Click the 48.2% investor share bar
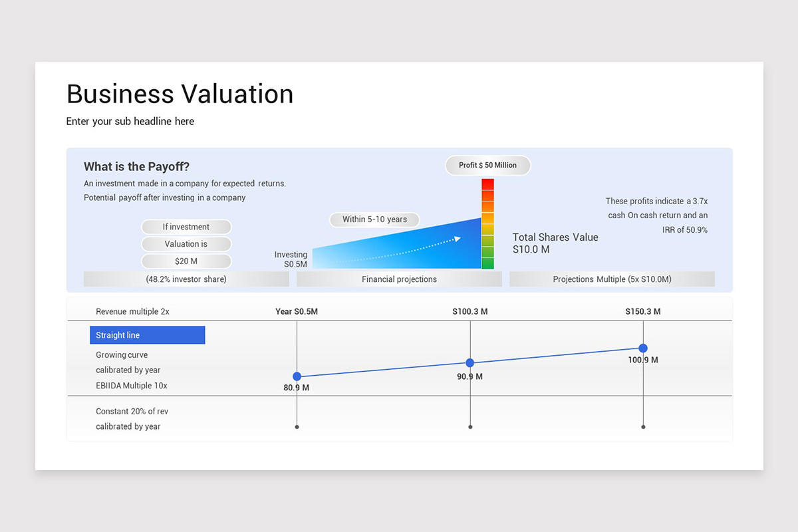The width and height of the screenshot is (798, 532). tap(186, 279)
